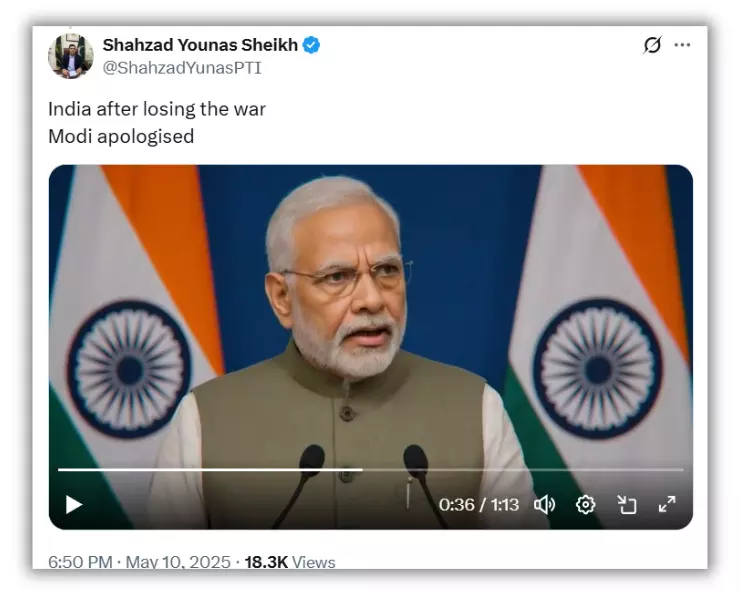The image size is (740, 595).
Task: Mute the video with the speaker icon
Action: click(544, 504)
